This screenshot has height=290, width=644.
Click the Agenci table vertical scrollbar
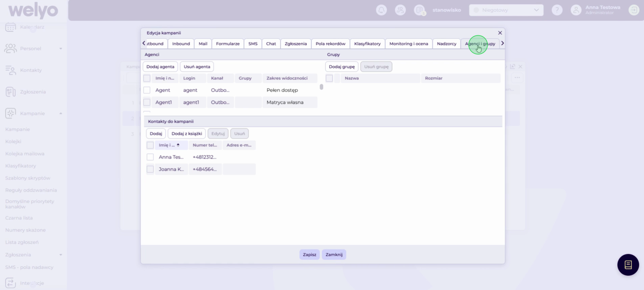pyautogui.click(x=321, y=87)
